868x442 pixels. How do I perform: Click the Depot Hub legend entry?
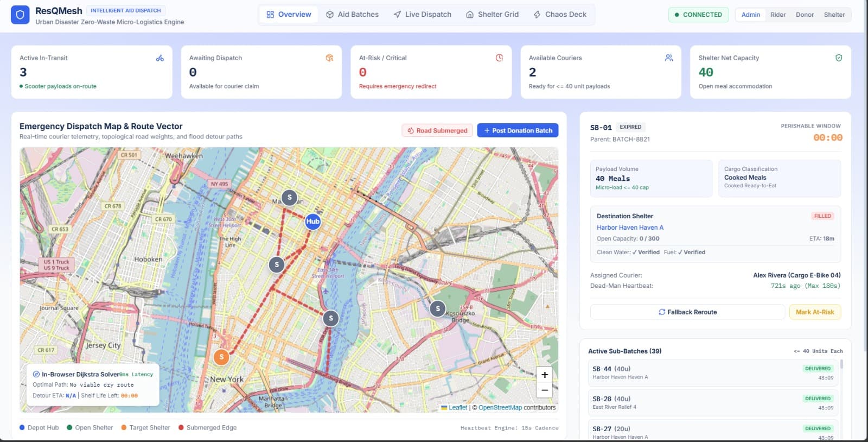tap(39, 428)
